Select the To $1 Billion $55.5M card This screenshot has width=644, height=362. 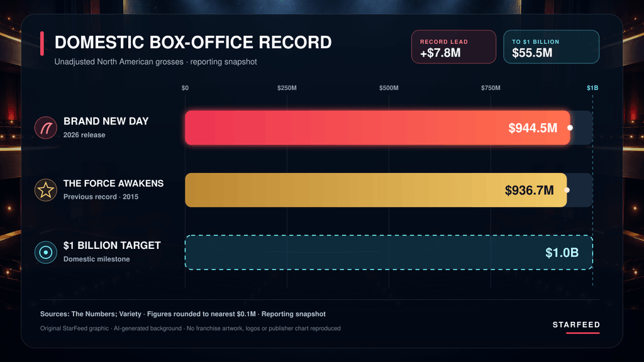551,47
